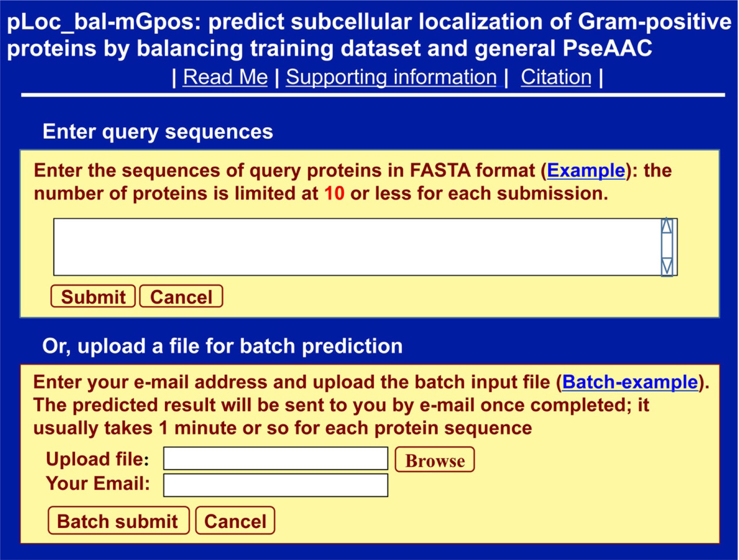Image resolution: width=739 pixels, height=560 pixels.
Task: Click the Browse button to choose file
Action: pos(435,460)
